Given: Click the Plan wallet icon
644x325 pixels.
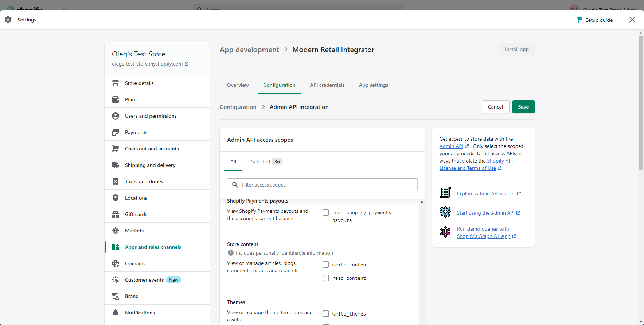Looking at the screenshot, I should point(116,99).
